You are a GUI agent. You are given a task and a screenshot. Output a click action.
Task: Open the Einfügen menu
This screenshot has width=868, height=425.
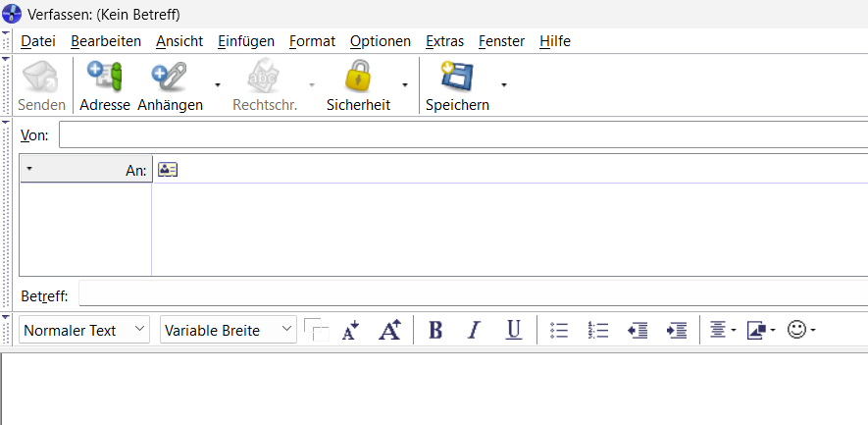tap(246, 41)
